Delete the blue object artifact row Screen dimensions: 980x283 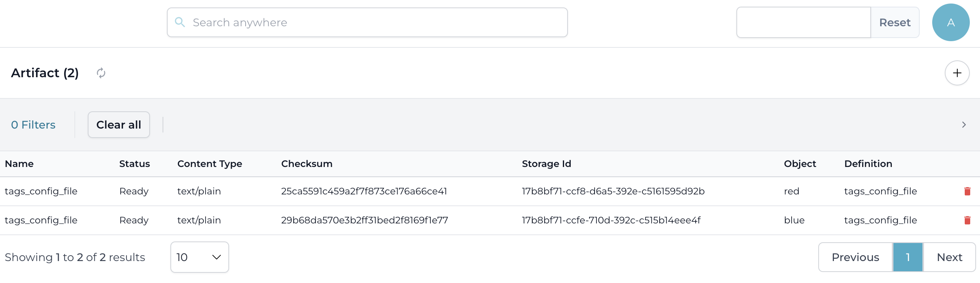click(x=967, y=220)
